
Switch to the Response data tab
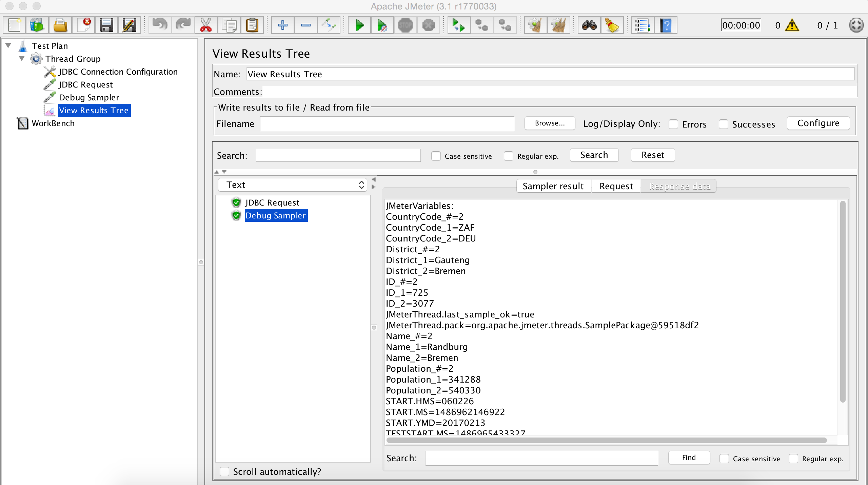click(x=678, y=186)
